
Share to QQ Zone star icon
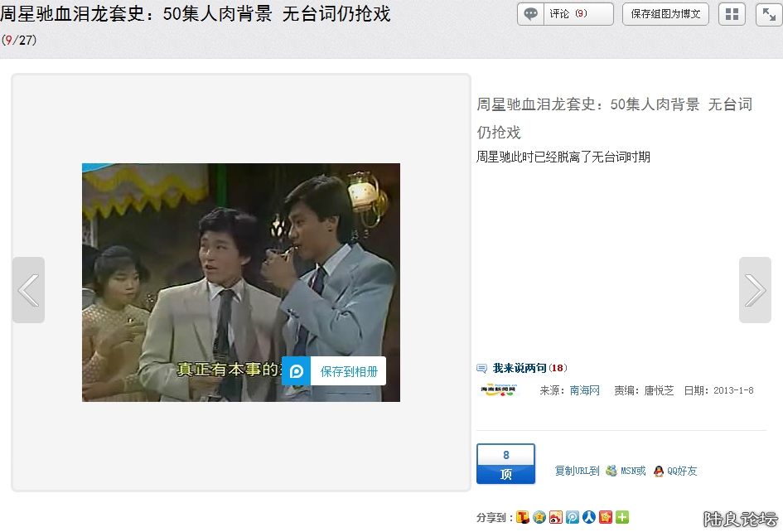tap(539, 517)
